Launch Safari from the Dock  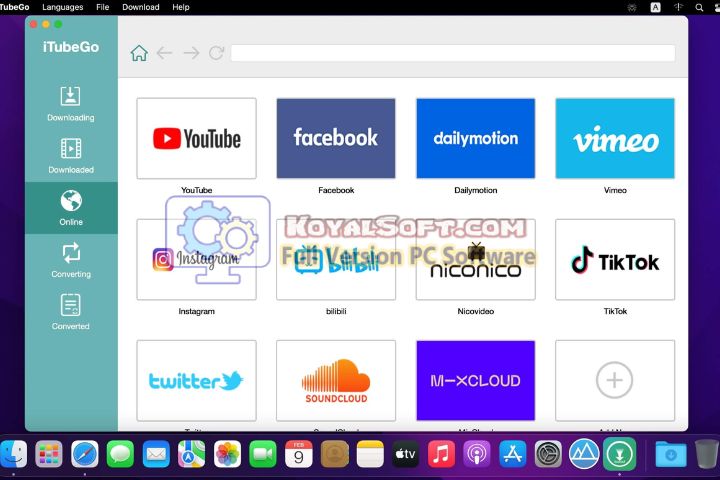coord(84,454)
